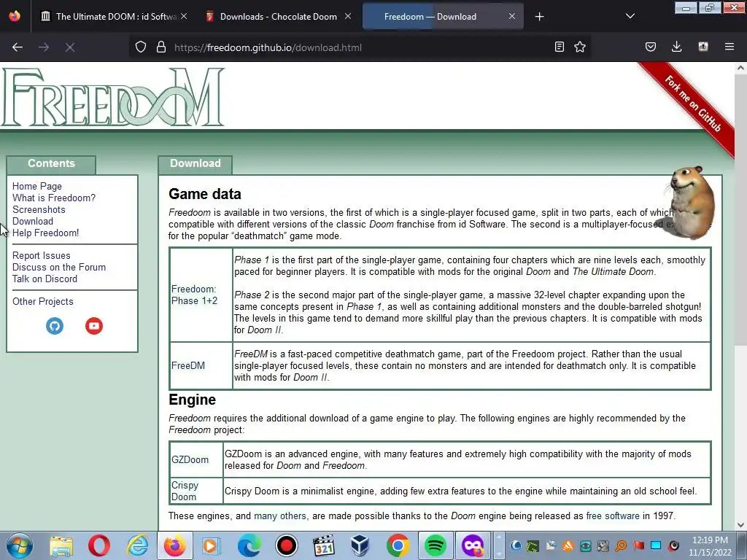The width and height of the screenshot is (747, 560).
Task: Launch Internet Explorer from the taskbar
Action: (x=137, y=546)
